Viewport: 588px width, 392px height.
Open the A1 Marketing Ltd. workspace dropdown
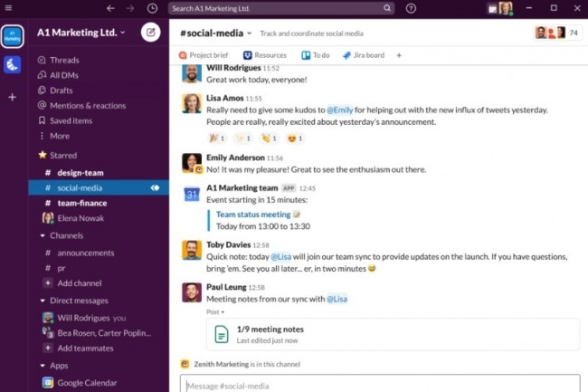click(81, 33)
